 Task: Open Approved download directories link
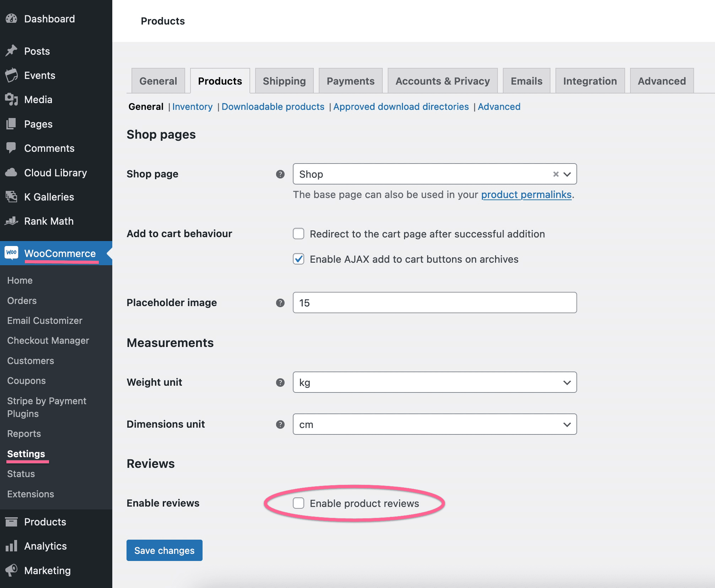point(401,107)
